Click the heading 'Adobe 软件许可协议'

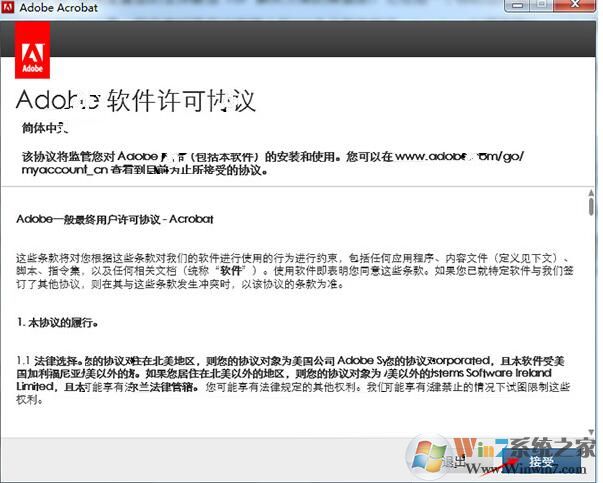(136, 100)
